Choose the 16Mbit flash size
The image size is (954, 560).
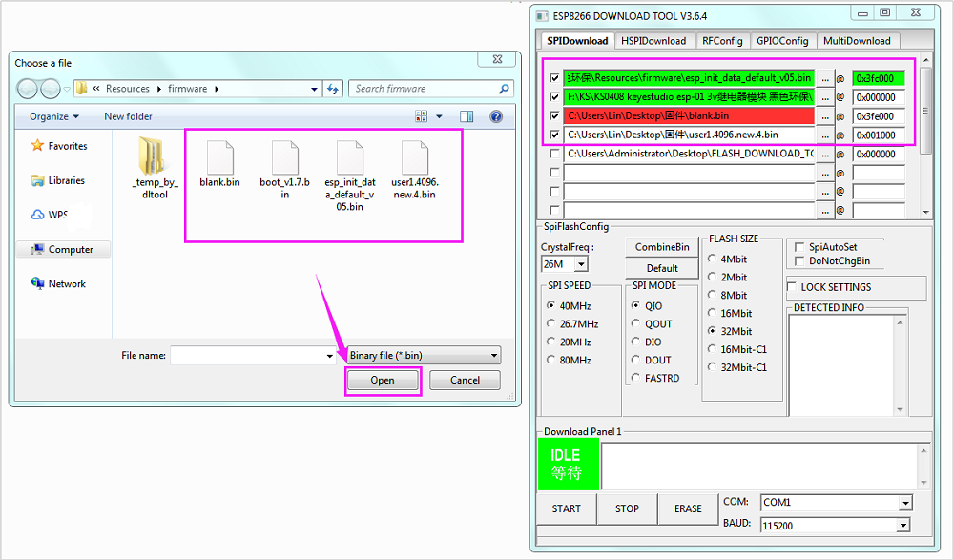pos(713,313)
